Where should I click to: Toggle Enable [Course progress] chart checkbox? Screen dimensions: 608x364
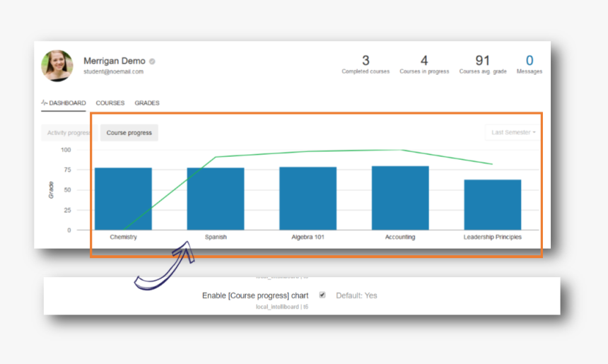coord(322,295)
